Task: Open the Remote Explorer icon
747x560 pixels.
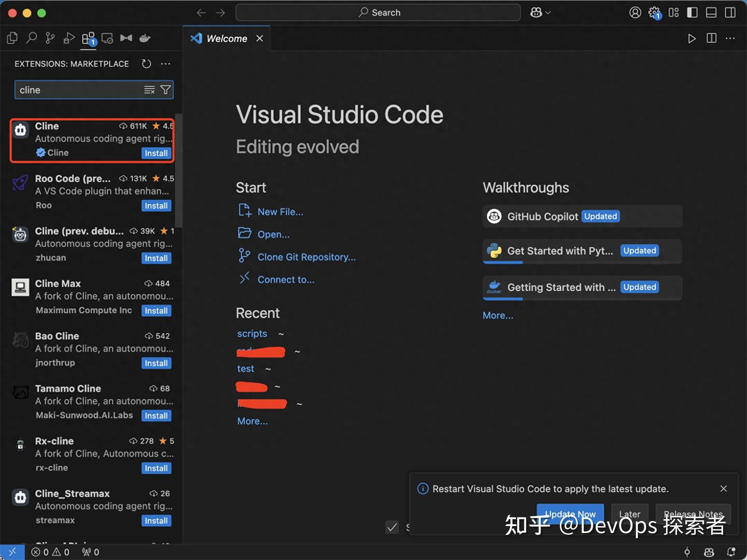Action: [107, 38]
